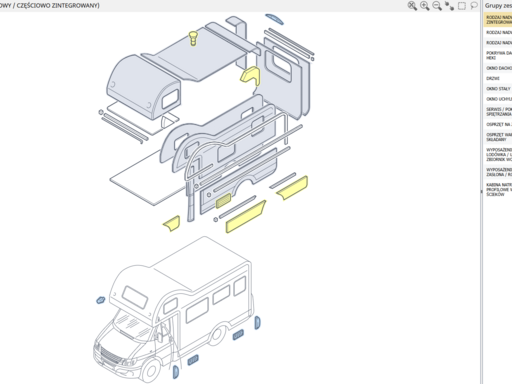Choose the rectangular marquee selection tool
512x384 pixels.
click(x=462, y=6)
